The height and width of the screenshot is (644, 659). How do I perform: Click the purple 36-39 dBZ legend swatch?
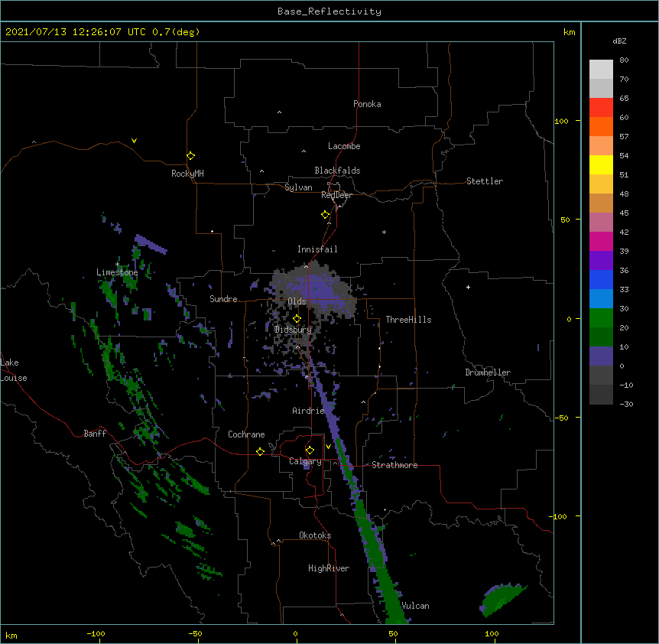(601, 260)
